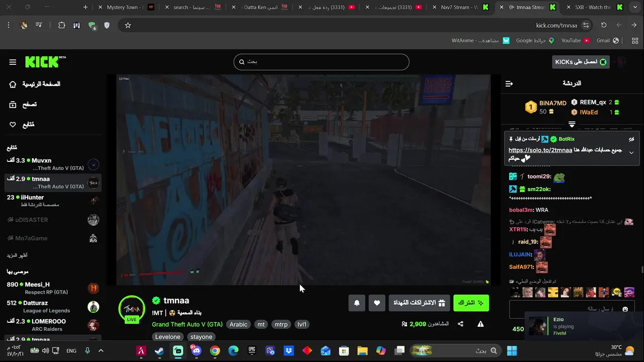Reload the page in the browser toolbar

tap(604, 25)
